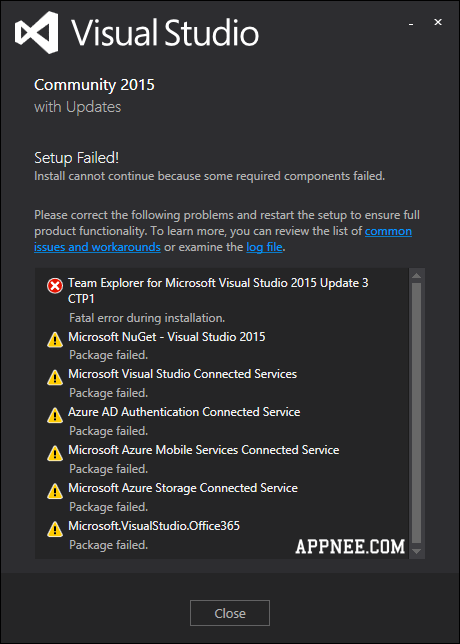Image resolution: width=460 pixels, height=644 pixels.
Task: Open the common issues and workarounds link
Action: (223, 239)
